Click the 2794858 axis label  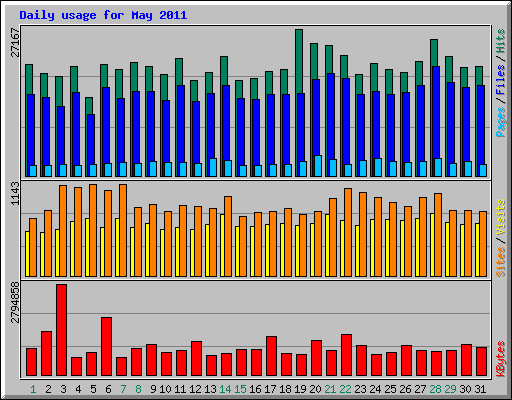(x=15, y=302)
